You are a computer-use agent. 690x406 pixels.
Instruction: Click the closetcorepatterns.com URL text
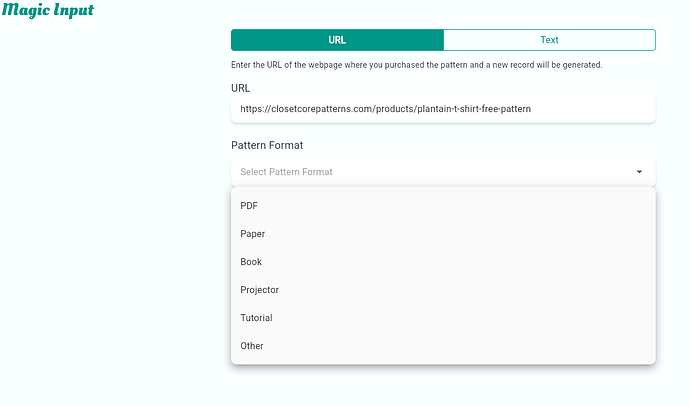[x=391, y=108]
